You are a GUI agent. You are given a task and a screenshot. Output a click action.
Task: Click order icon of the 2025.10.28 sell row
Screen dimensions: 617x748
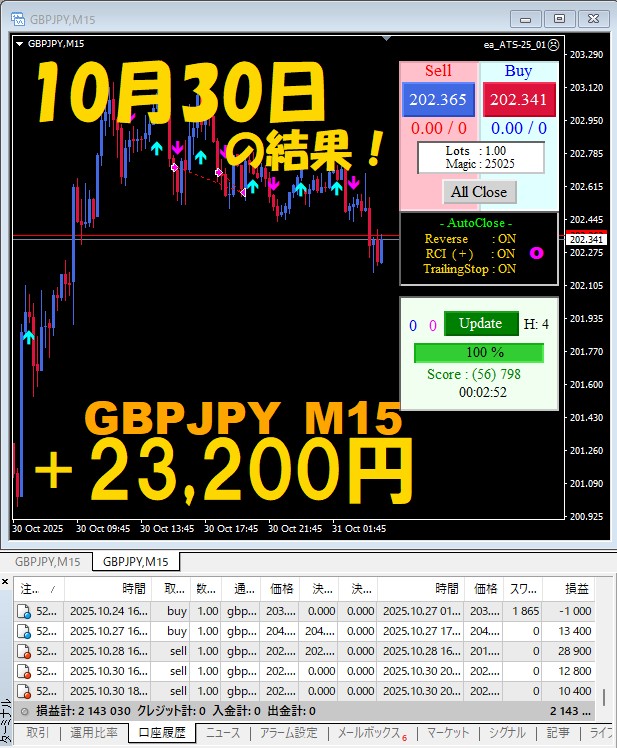23,652
